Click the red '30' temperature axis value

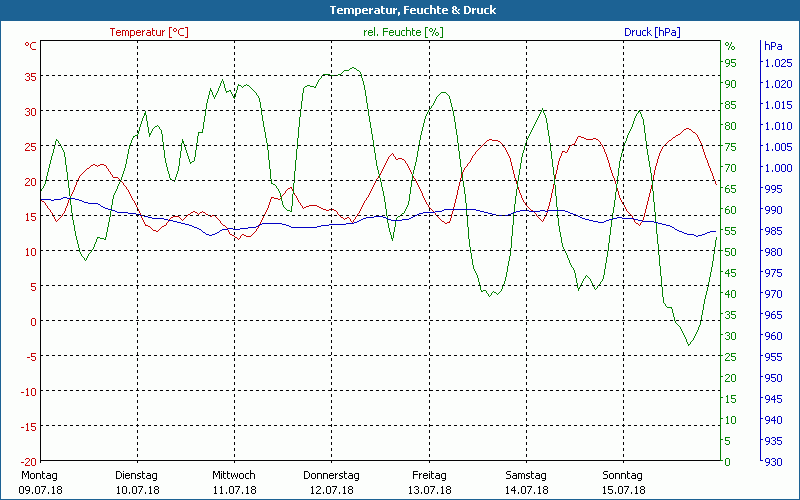(x=31, y=112)
